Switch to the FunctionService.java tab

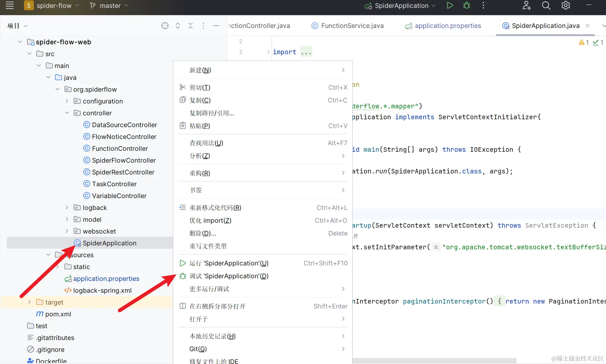[x=348, y=26]
